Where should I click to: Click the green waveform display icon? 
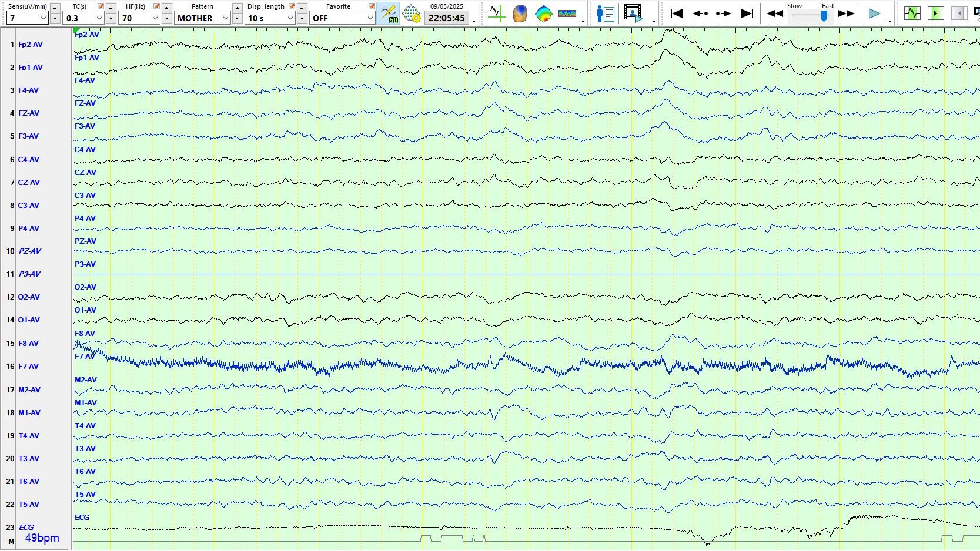coord(912,13)
